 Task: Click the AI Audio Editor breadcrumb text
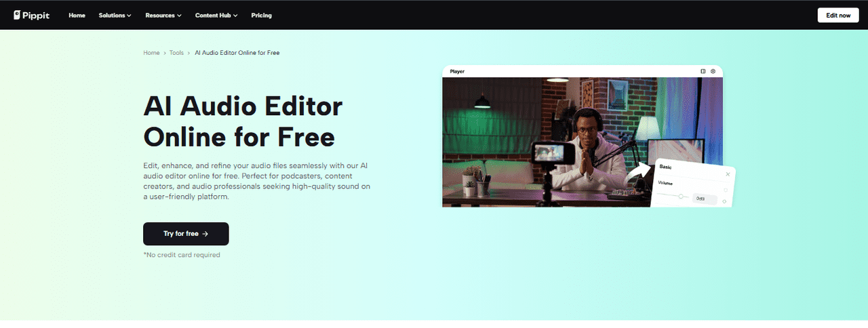click(237, 53)
